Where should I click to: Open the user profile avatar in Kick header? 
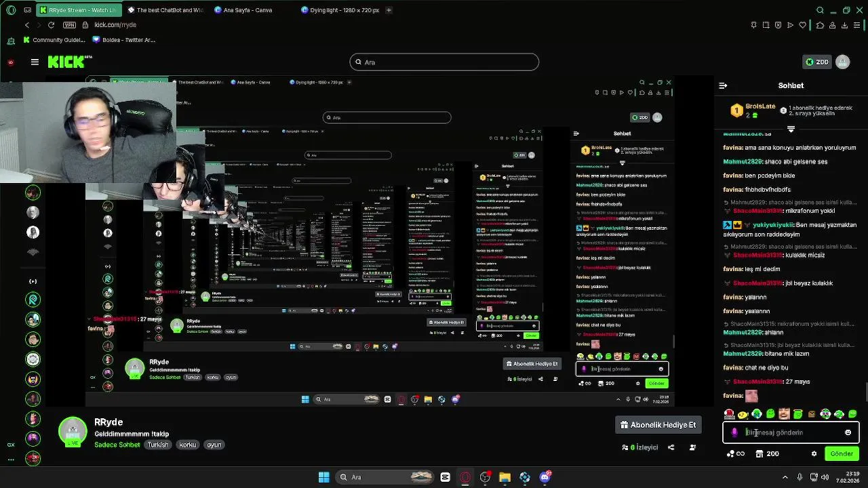[x=843, y=62]
